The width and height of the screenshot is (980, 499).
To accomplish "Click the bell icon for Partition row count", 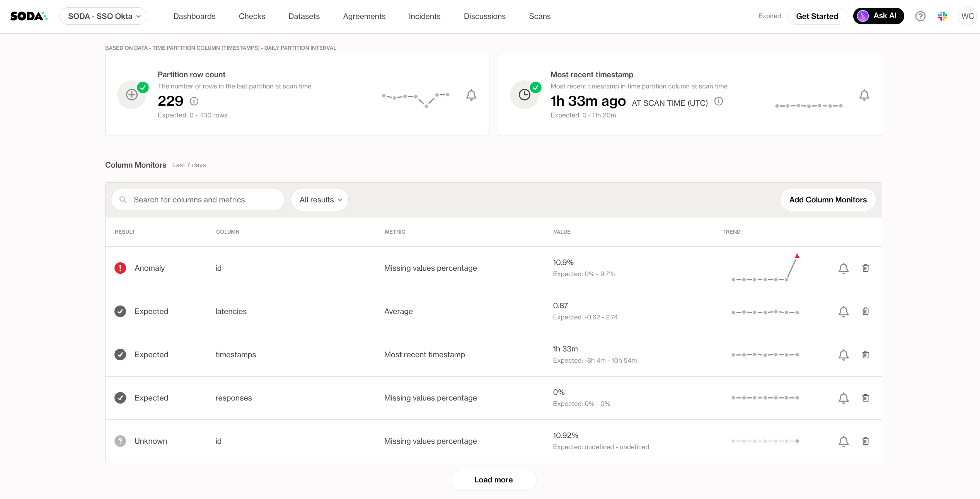I will 471,95.
